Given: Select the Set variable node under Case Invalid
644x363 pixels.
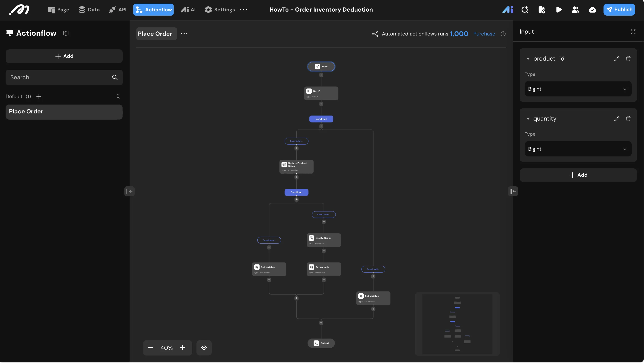Looking at the screenshot, I should [x=373, y=299].
